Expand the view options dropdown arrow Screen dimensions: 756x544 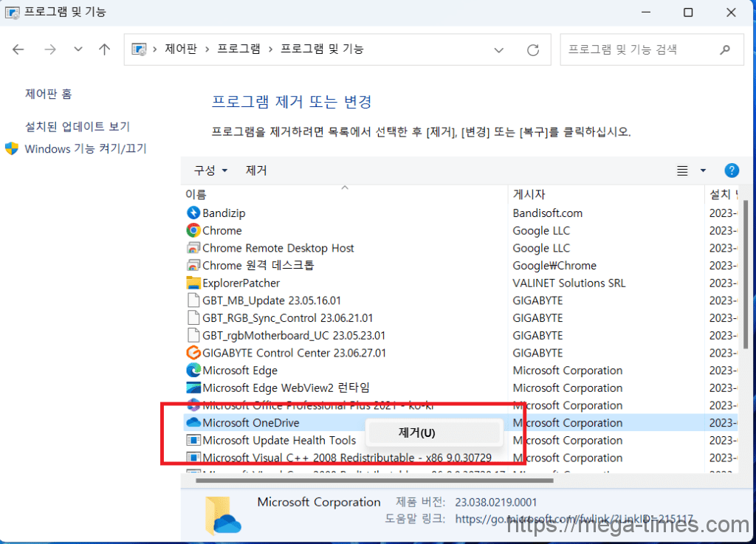[x=703, y=171]
